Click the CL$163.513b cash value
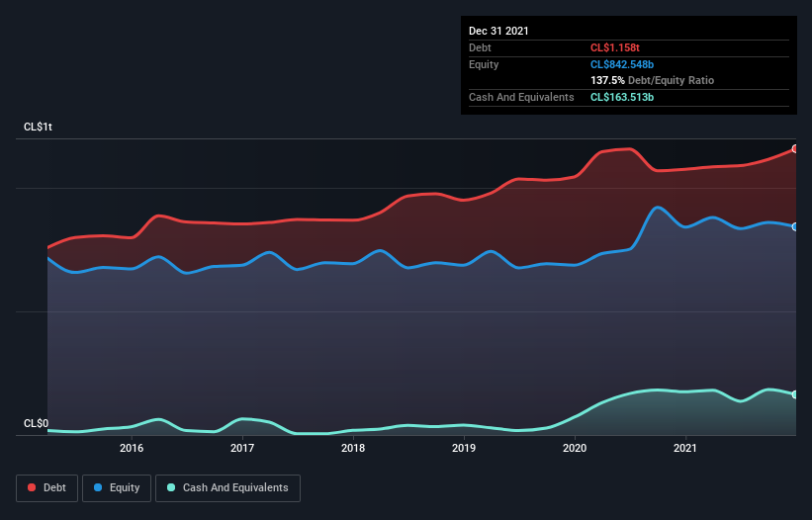 pyautogui.click(x=622, y=97)
